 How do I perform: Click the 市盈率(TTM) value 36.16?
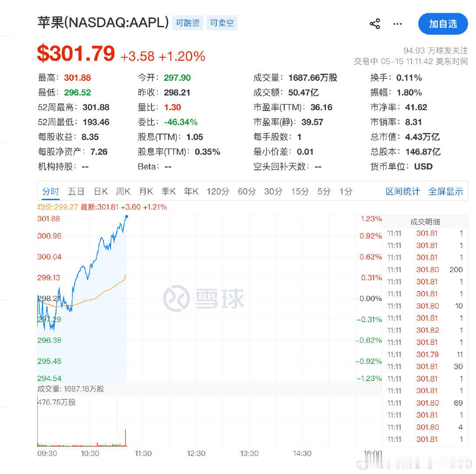tap(321, 107)
